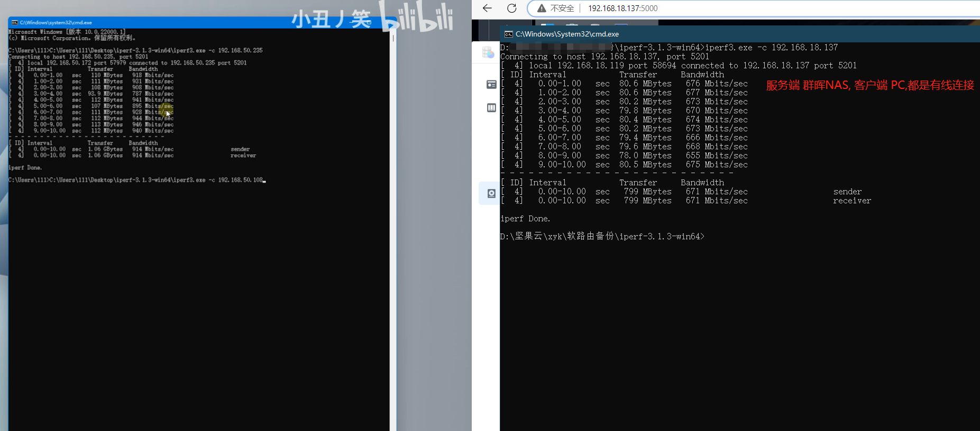Click 'sender' in the right cmd window
The image size is (980, 431).
847,192
